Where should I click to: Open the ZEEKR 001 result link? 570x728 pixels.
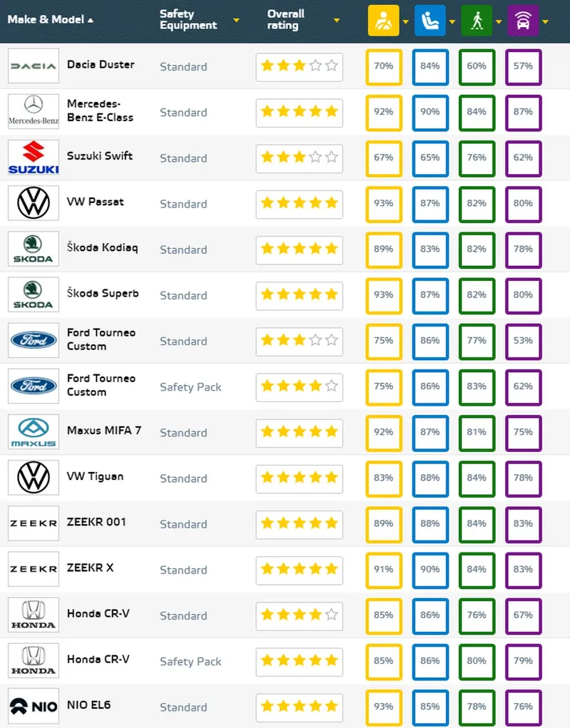[96, 522]
